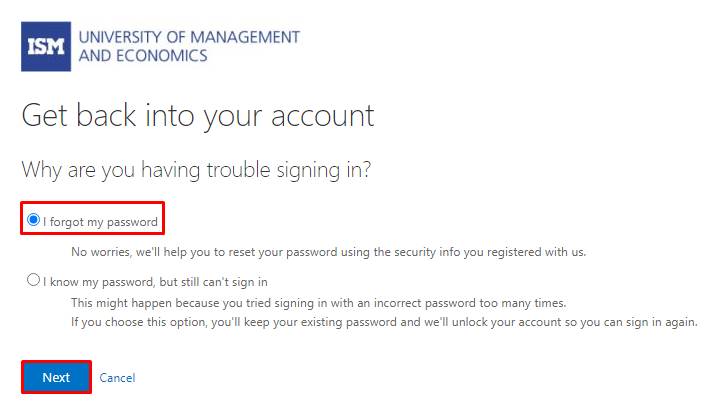Click "Why are you having trouble signing in?" subheading
Image resolution: width=717 pixels, height=415 pixels.
(196, 170)
